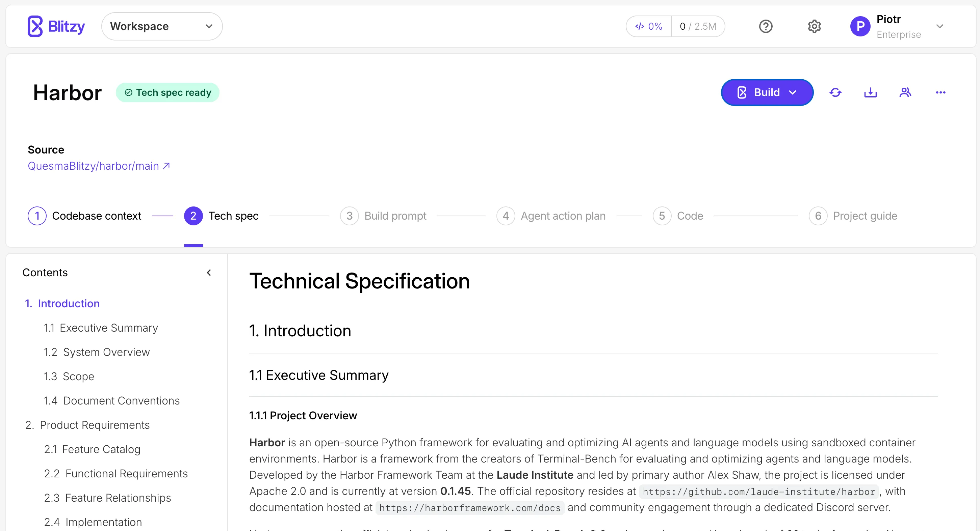The image size is (980, 531).
Task: Open the help question mark icon
Action: (x=766, y=26)
